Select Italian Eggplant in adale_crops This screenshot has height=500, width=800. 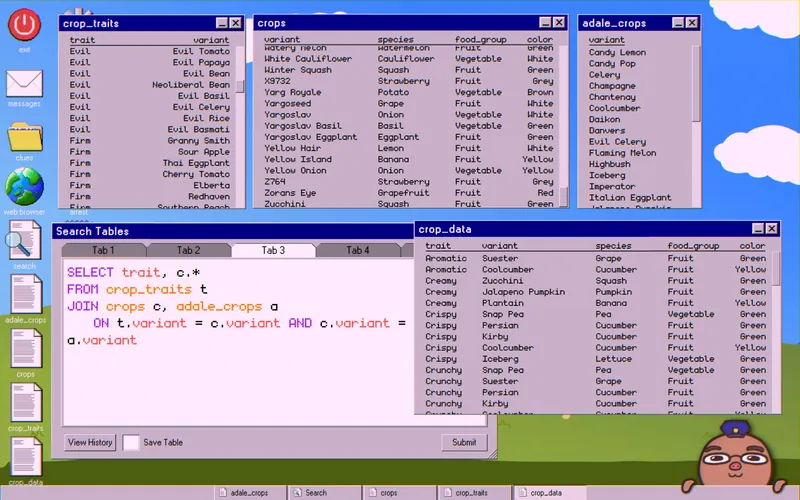tap(630, 197)
